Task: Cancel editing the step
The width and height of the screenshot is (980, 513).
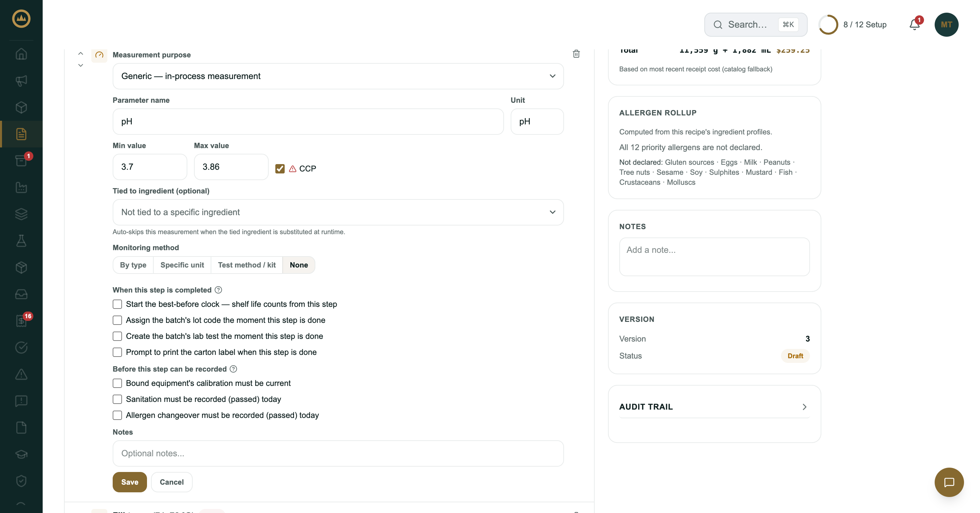Action: [x=172, y=482]
